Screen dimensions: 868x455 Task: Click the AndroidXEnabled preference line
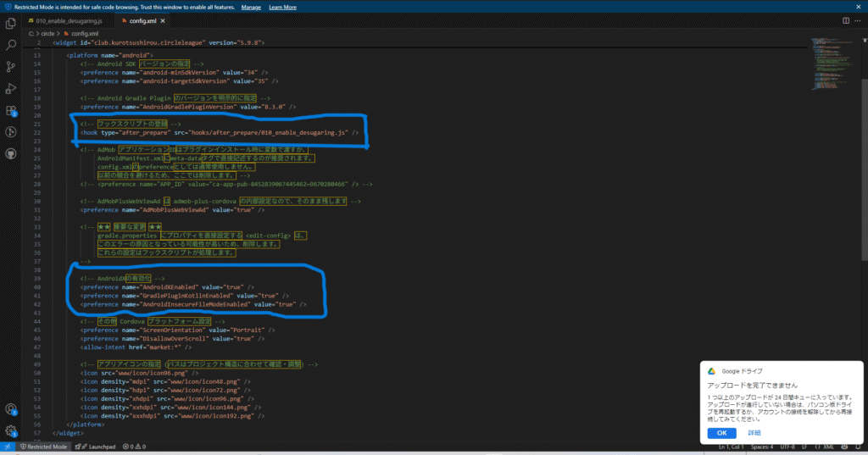click(x=167, y=287)
